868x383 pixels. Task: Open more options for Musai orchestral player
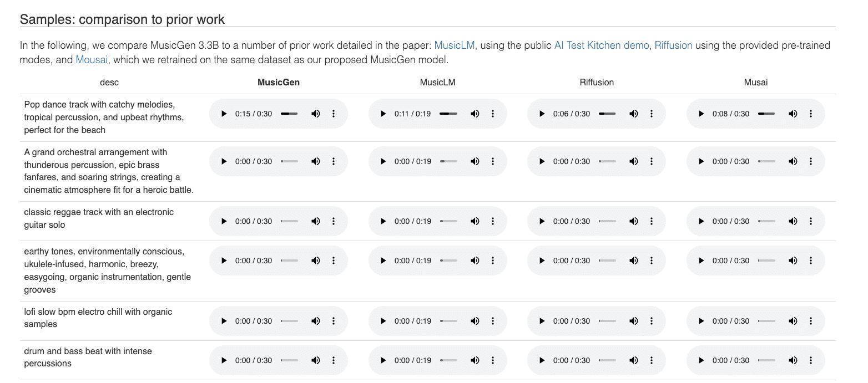(x=811, y=161)
